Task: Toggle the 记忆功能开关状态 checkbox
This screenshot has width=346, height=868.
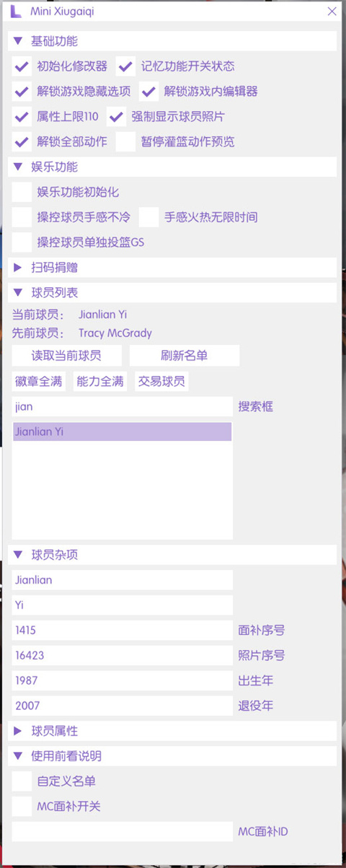Action: tap(126, 66)
